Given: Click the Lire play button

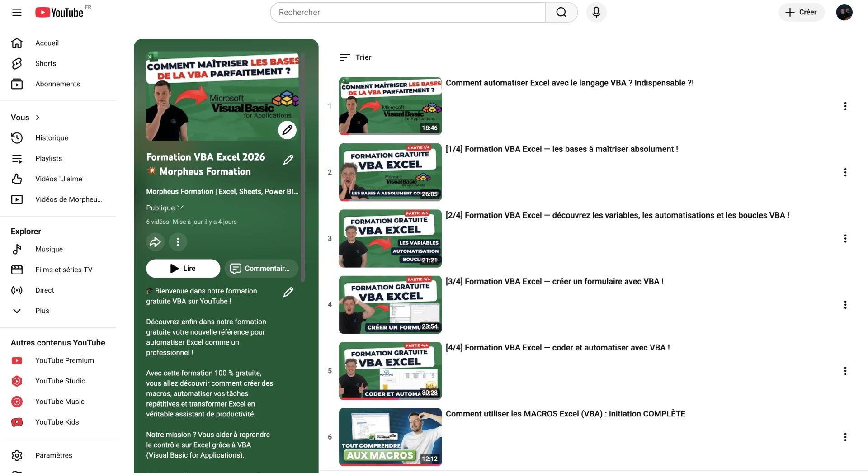Looking at the screenshot, I should [x=183, y=269].
